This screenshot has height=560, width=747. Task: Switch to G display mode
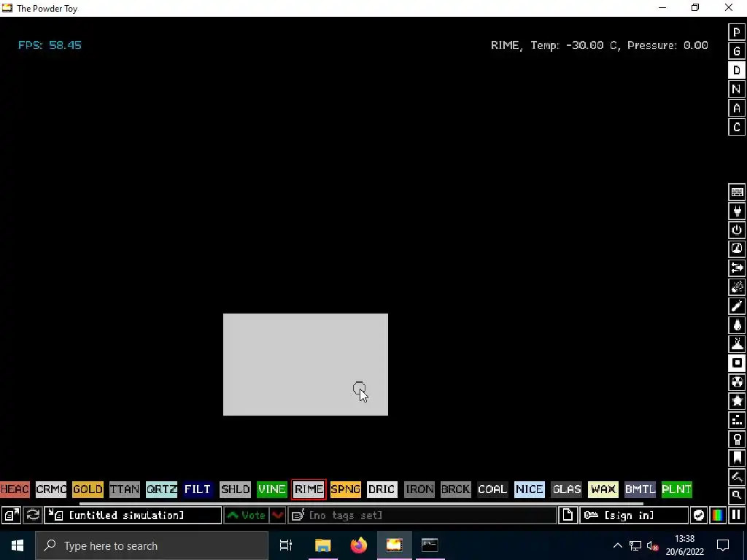pos(737,51)
